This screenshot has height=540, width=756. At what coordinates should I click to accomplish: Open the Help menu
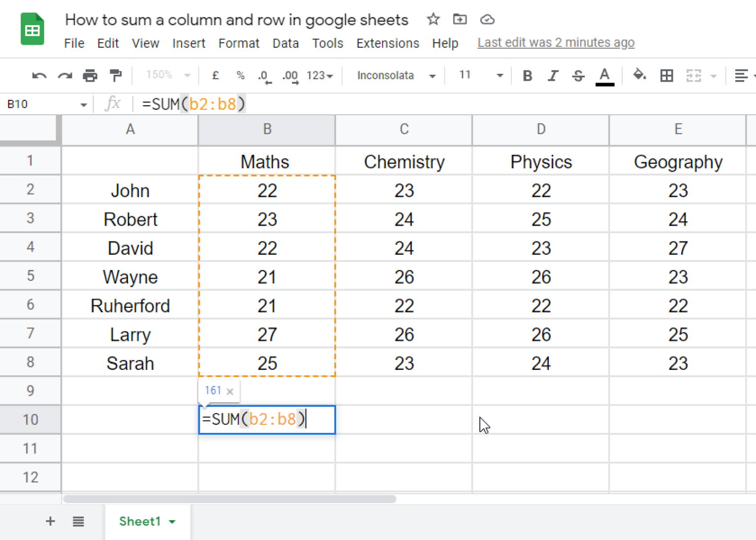point(445,43)
